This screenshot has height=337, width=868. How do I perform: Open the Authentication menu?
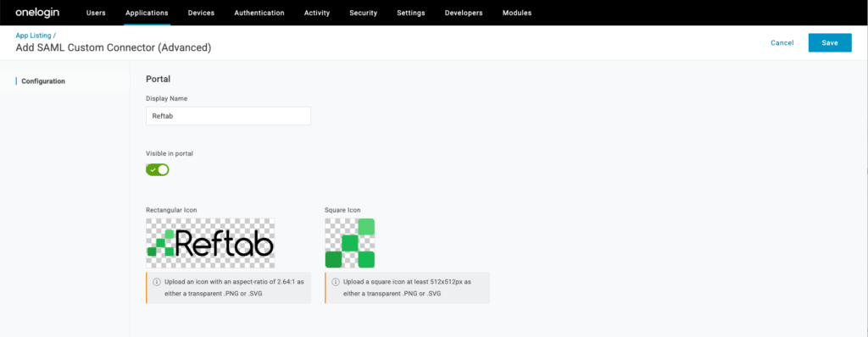(259, 13)
